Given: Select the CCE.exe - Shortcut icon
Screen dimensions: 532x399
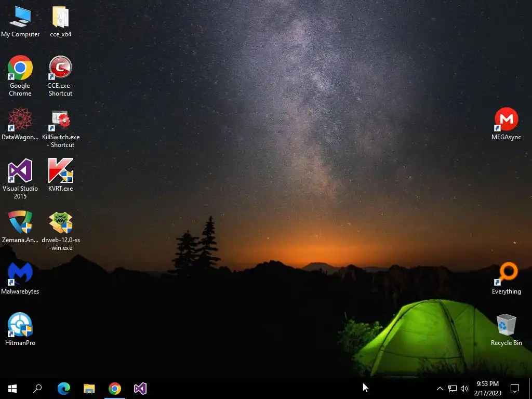Looking at the screenshot, I should tap(60, 76).
